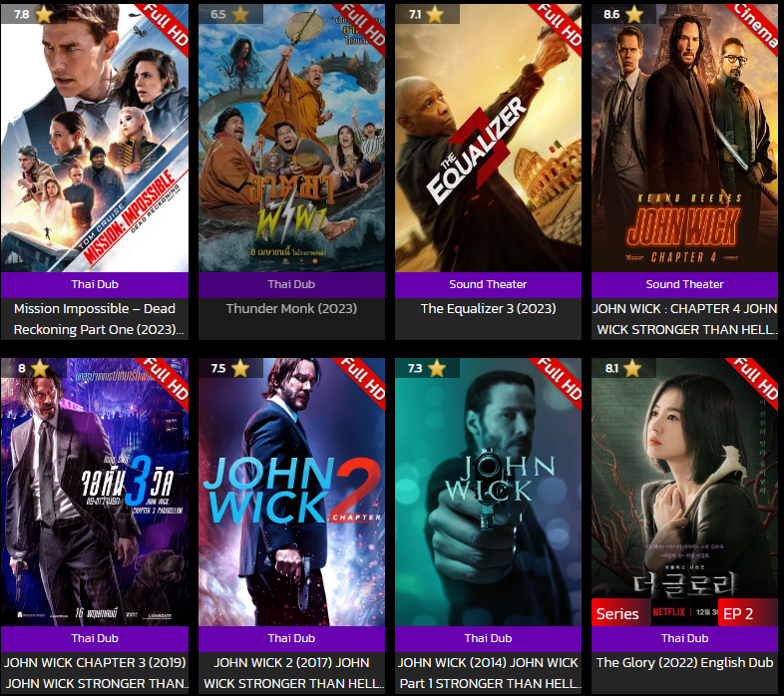Click the 8.1 star rating on The Glory
784x696 pixels.
[622, 368]
